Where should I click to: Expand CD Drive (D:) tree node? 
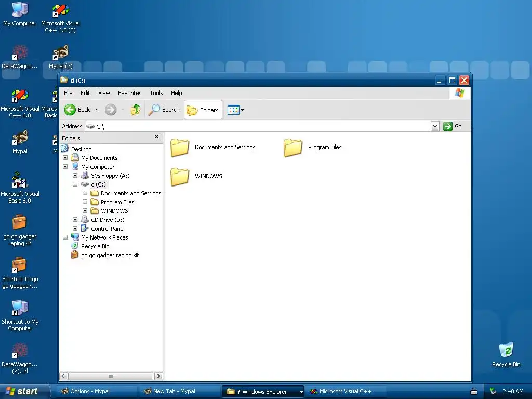[75, 220]
